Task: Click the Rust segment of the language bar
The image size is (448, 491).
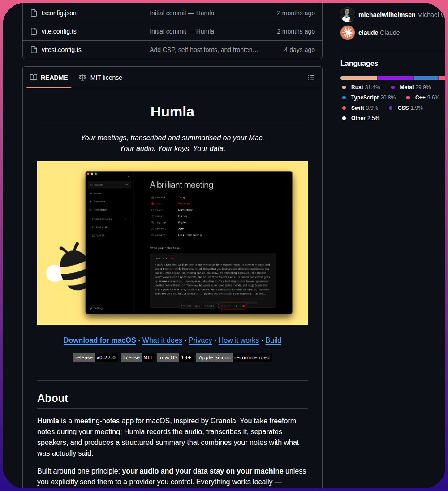Action: pos(359,78)
